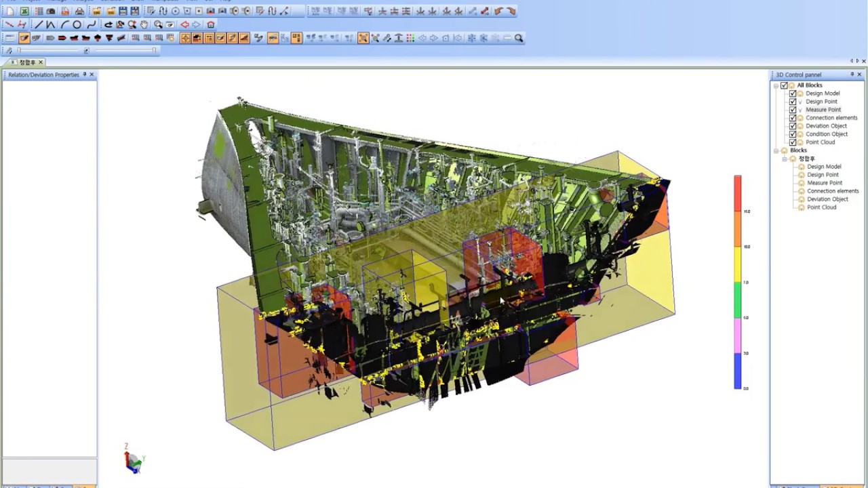Close the Relation/Deviation Properties panel
This screenshot has height=488, width=868.
[92, 75]
